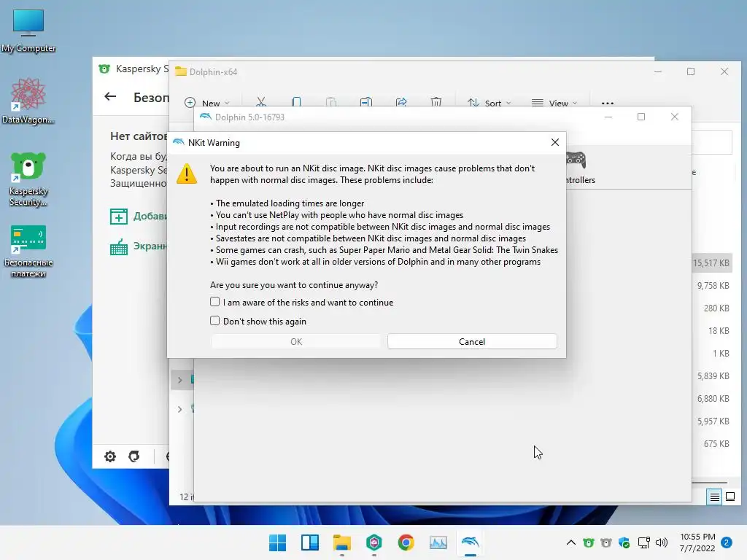Click the Copy icon in File Explorer toolbar
The height and width of the screenshot is (560, 747).
point(296,102)
